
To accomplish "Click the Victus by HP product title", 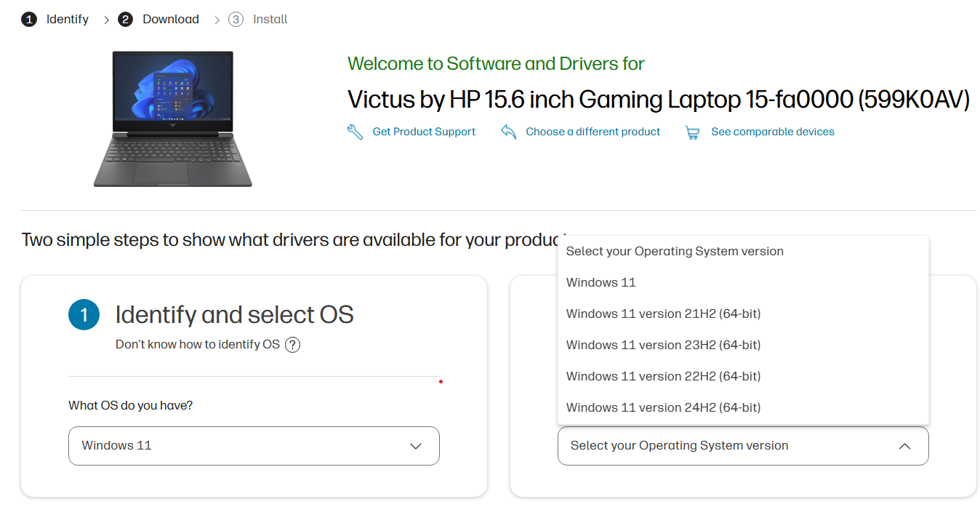I will click(x=659, y=100).
